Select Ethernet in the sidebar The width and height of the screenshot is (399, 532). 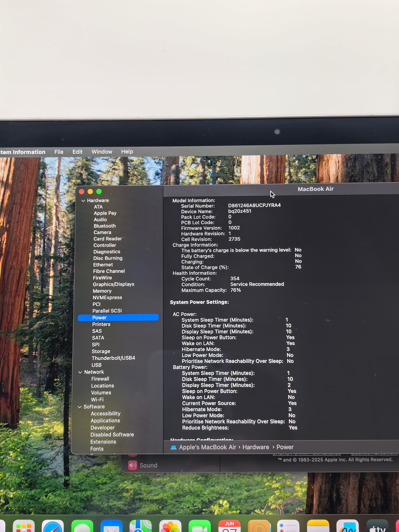point(103,265)
